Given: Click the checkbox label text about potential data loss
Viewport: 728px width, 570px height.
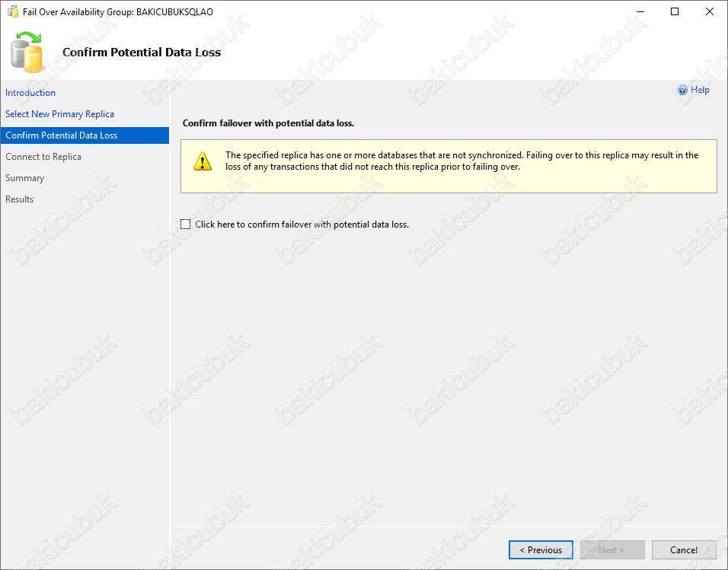Looking at the screenshot, I should pos(302,224).
